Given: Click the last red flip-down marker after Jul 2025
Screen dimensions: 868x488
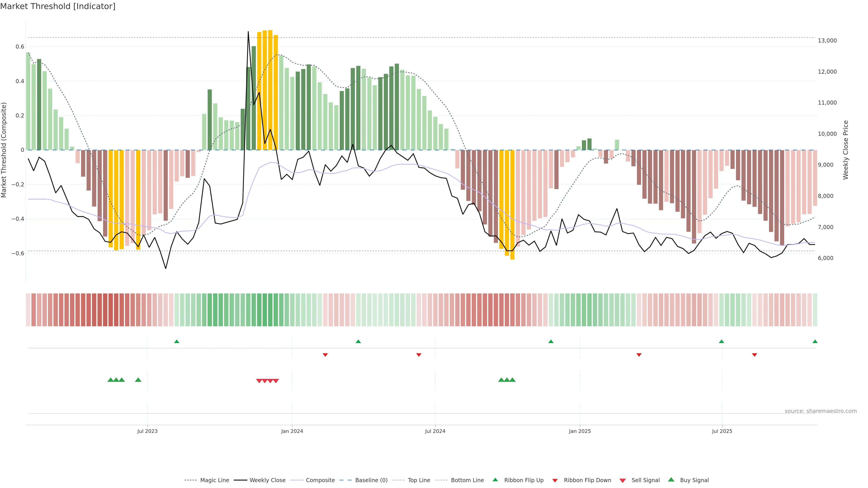Looking at the screenshot, I should coord(755,355).
